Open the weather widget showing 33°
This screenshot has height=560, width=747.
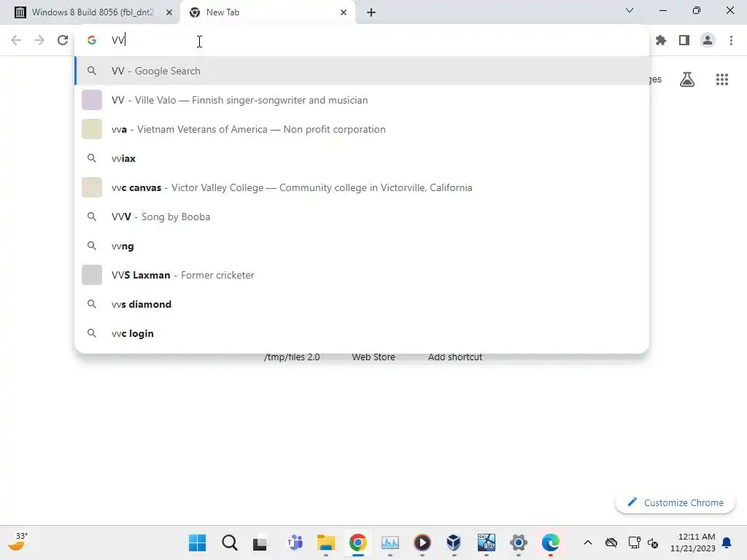coord(18,542)
